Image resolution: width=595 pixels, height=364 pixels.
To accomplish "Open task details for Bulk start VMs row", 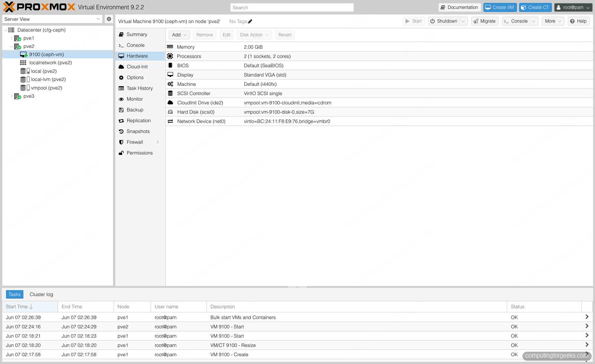I will [x=587, y=317].
